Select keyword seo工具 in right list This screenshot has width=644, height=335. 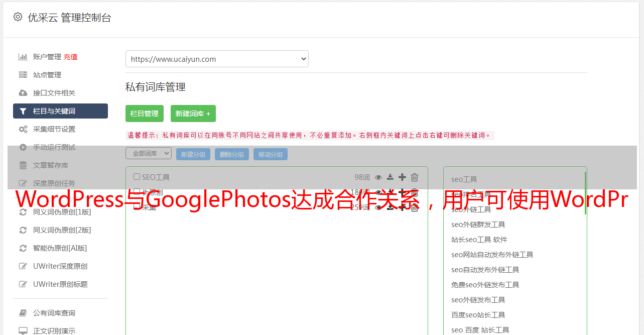(x=464, y=179)
